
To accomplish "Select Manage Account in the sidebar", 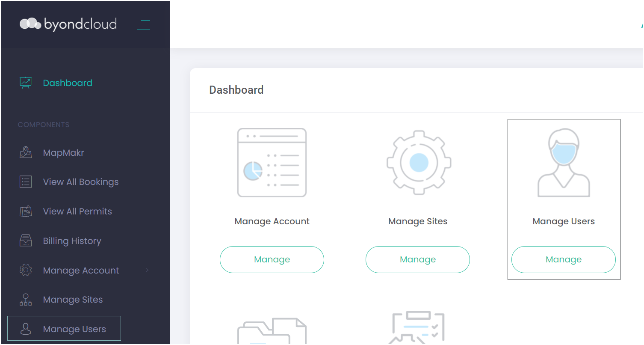I will 81,271.
